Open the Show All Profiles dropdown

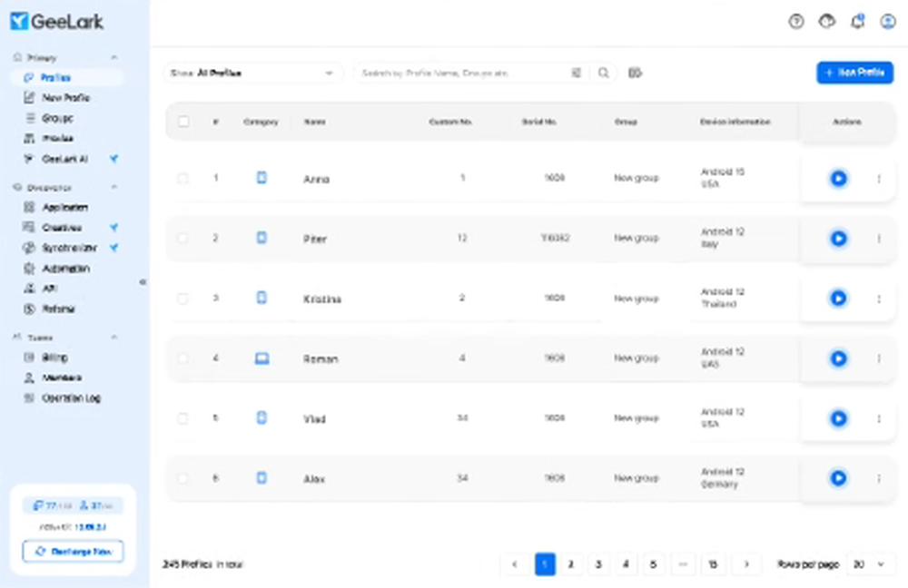[x=252, y=73]
